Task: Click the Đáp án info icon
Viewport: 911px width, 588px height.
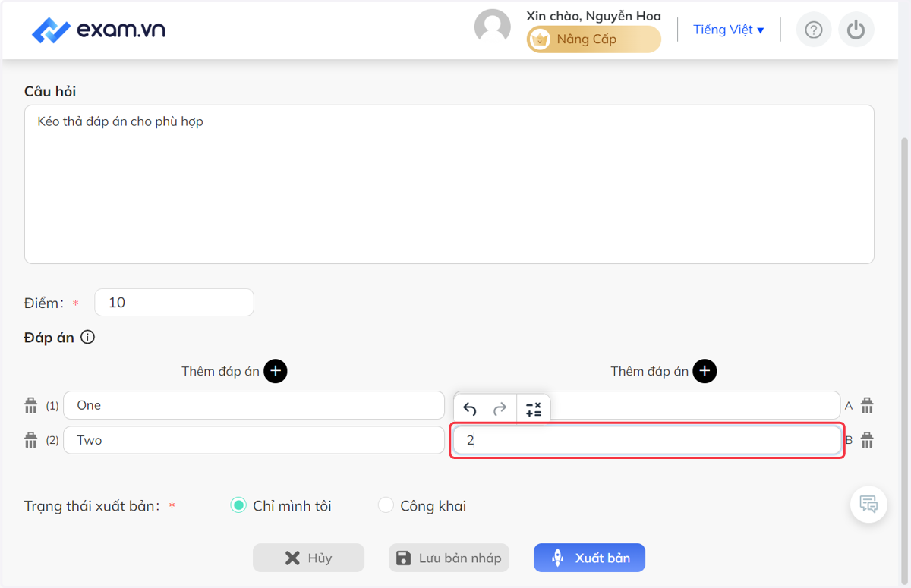Action: point(87,338)
